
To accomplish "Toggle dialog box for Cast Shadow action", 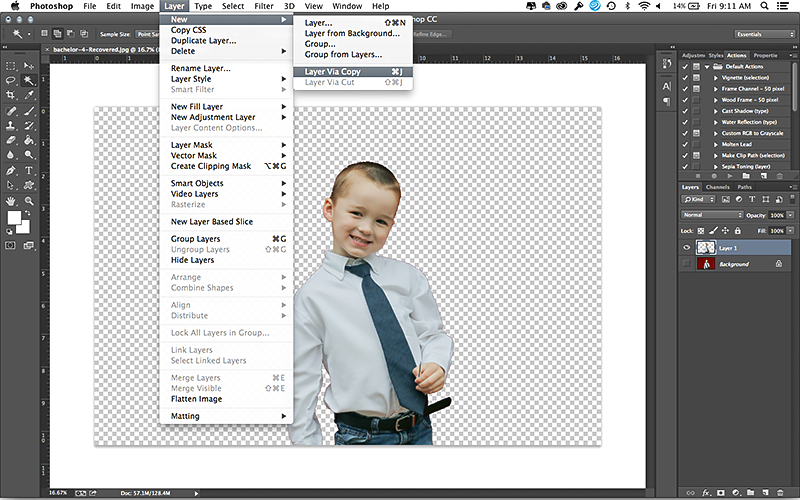I will 696,111.
